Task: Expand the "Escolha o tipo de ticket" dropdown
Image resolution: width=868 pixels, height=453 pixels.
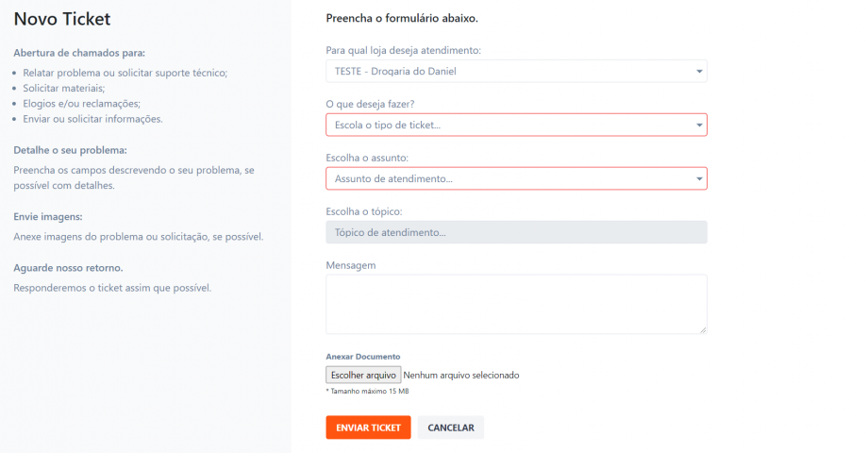Action: (x=516, y=125)
